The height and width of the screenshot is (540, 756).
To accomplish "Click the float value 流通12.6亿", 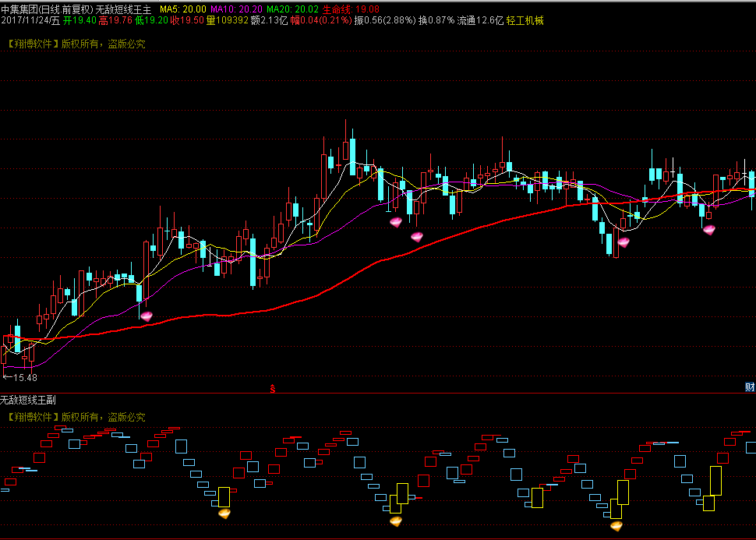I will [480, 20].
